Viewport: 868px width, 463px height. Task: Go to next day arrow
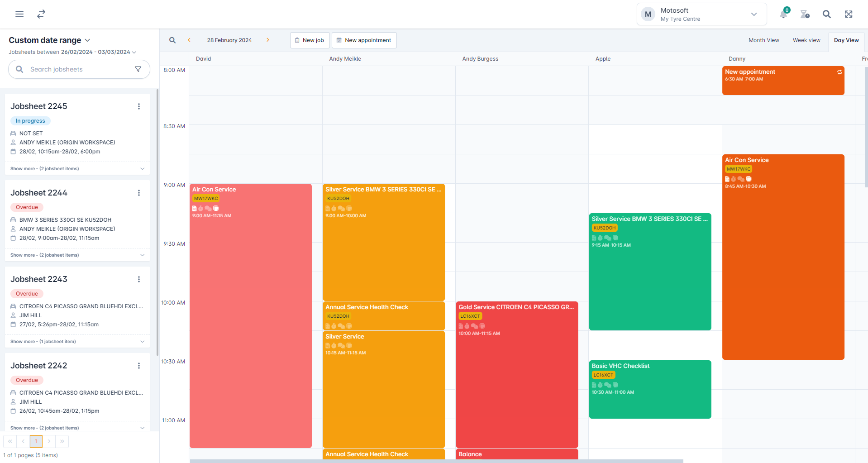(268, 40)
